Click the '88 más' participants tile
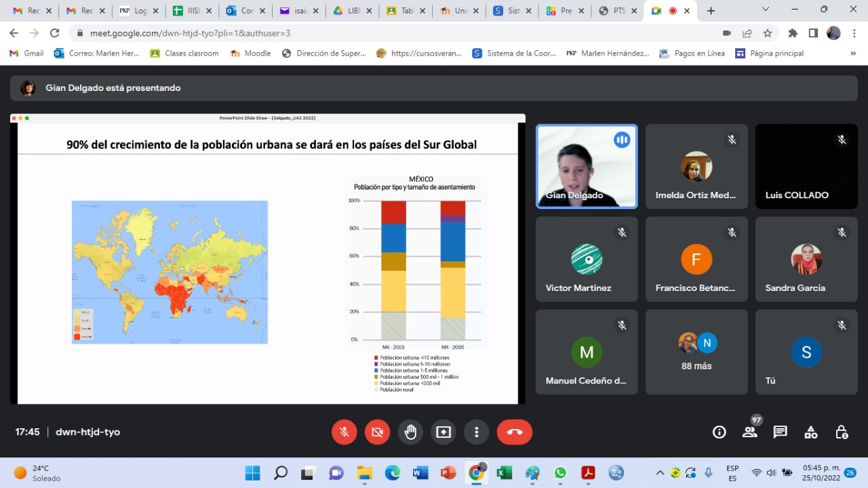The height and width of the screenshot is (488, 868). click(696, 352)
